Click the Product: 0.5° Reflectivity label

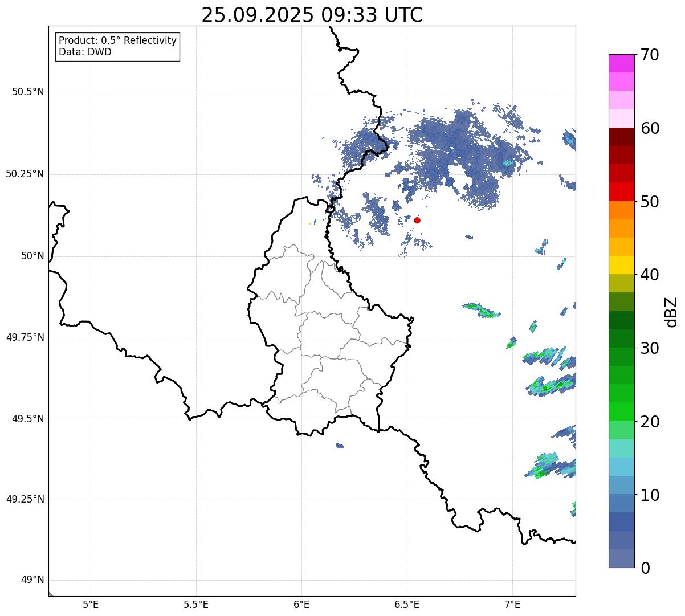click(117, 41)
